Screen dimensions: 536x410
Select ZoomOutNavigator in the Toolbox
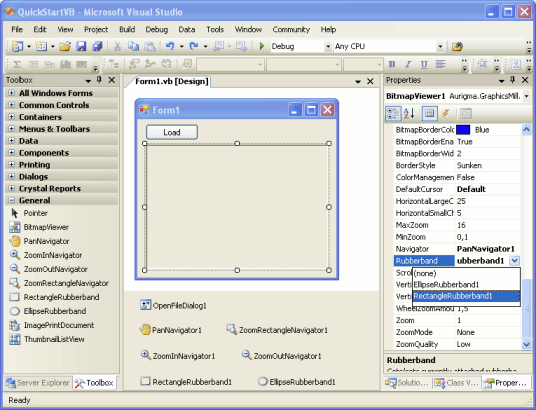[x=48, y=269]
